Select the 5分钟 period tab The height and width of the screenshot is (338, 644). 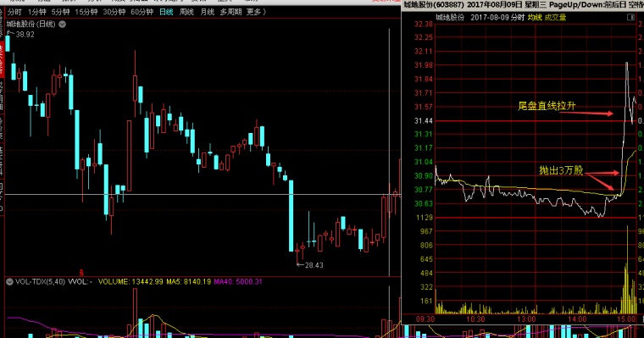click(60, 12)
